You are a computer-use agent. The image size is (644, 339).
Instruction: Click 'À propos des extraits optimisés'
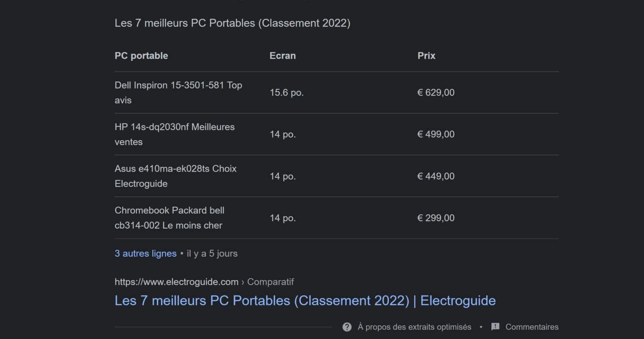point(414,327)
